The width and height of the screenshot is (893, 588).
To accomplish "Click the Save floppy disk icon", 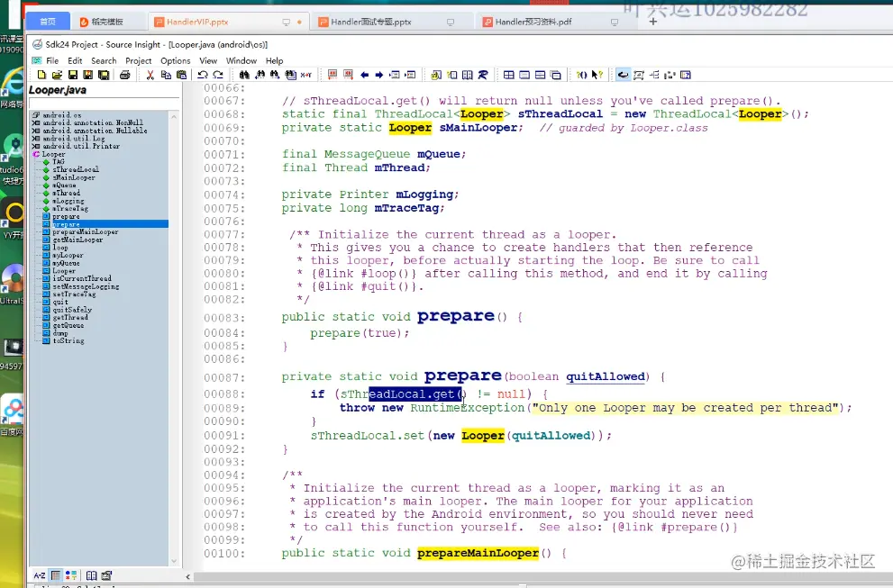I will (72, 75).
